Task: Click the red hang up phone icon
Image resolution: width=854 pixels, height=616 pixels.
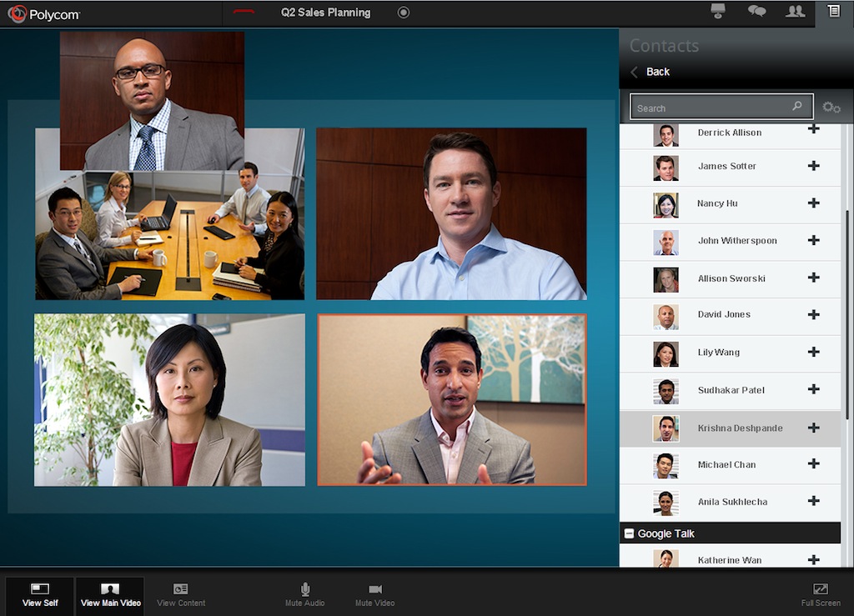Action: [x=244, y=13]
